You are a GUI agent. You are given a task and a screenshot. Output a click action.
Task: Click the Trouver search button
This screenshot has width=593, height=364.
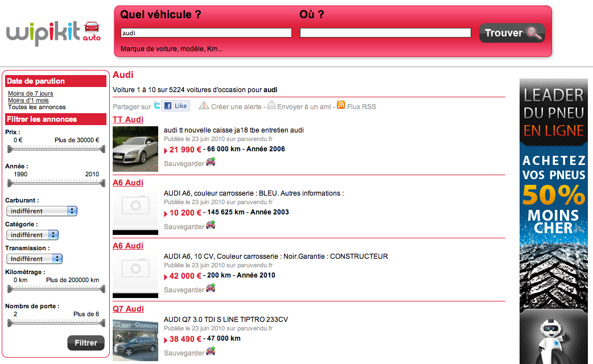(512, 33)
